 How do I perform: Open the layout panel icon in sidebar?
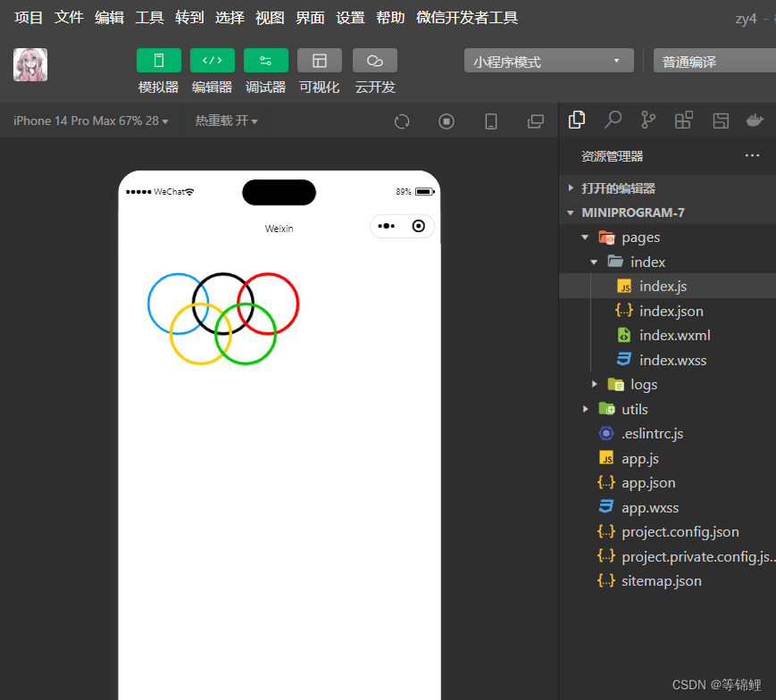(x=721, y=121)
